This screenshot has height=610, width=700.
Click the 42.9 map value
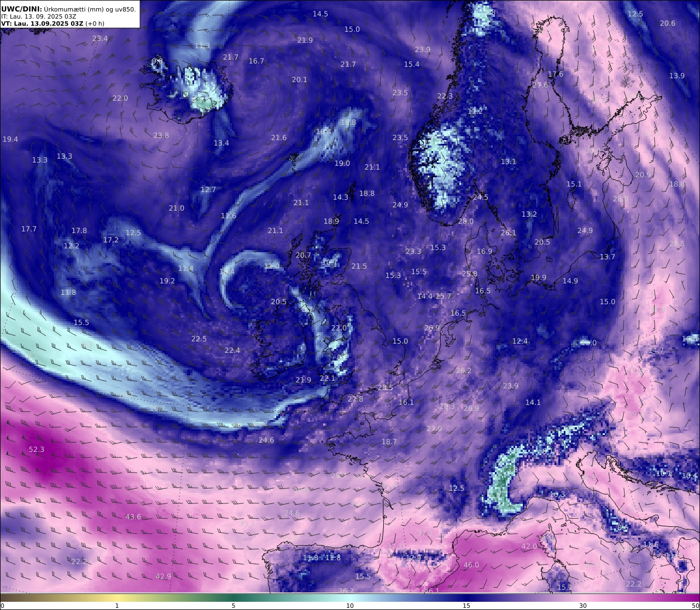[x=164, y=576]
